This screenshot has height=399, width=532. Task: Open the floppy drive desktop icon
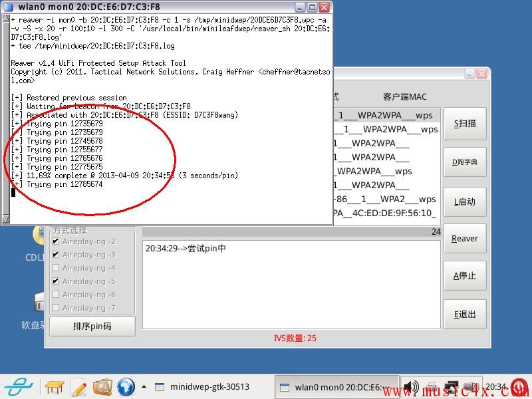coord(39,302)
